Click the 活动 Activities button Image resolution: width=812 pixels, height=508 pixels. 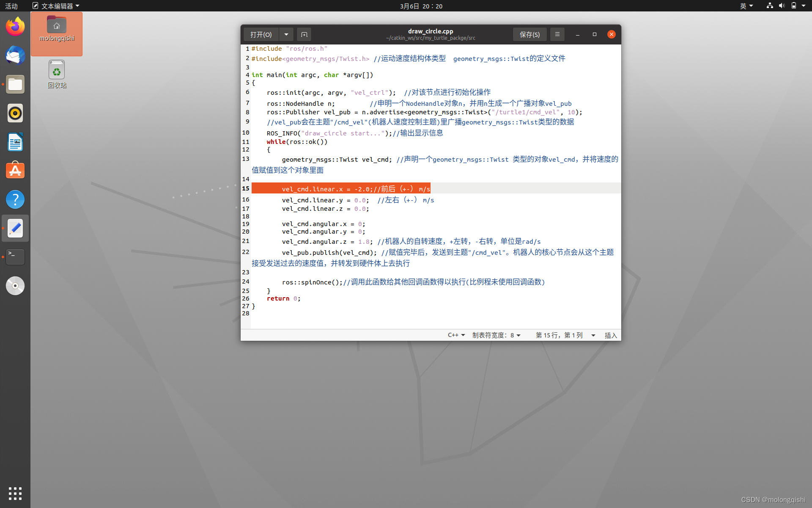[11, 6]
